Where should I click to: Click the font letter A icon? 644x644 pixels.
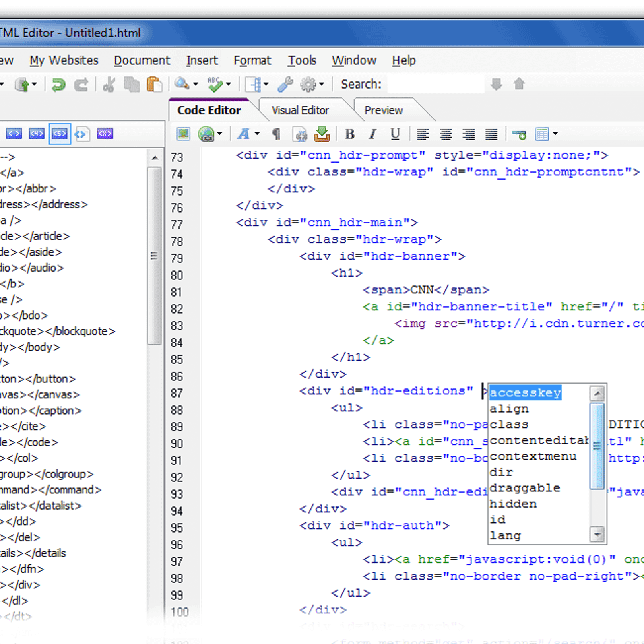[x=244, y=134]
